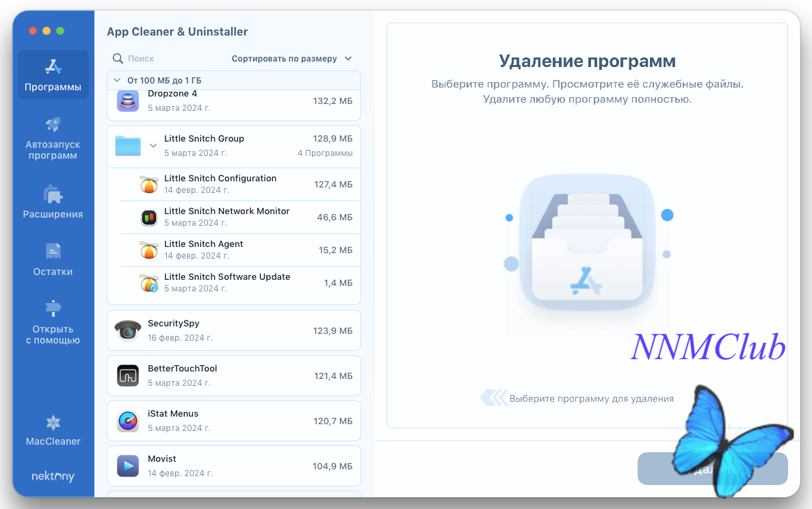Click the 123,9 МБ size value

point(332,330)
